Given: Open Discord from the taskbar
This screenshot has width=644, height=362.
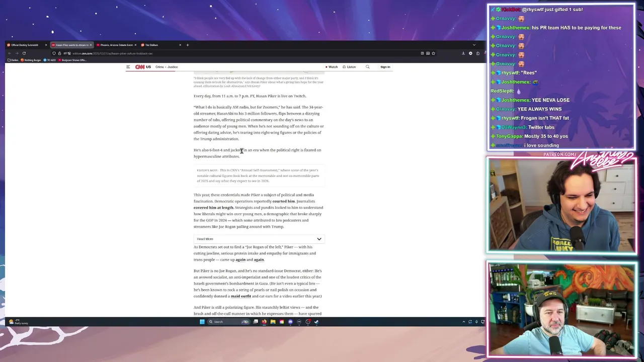Looking at the screenshot, I should tap(290, 322).
